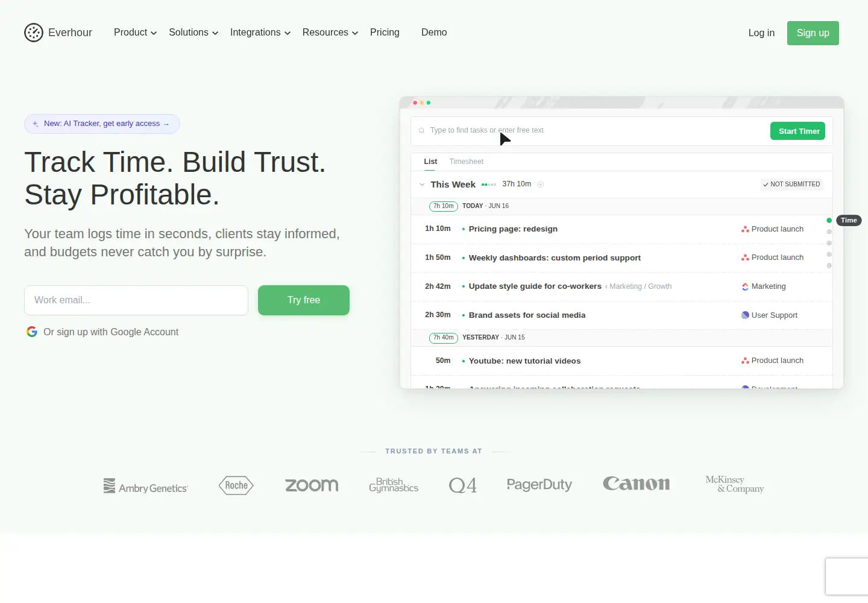The width and height of the screenshot is (868, 603).
Task: Open the Demo page
Action: click(434, 33)
